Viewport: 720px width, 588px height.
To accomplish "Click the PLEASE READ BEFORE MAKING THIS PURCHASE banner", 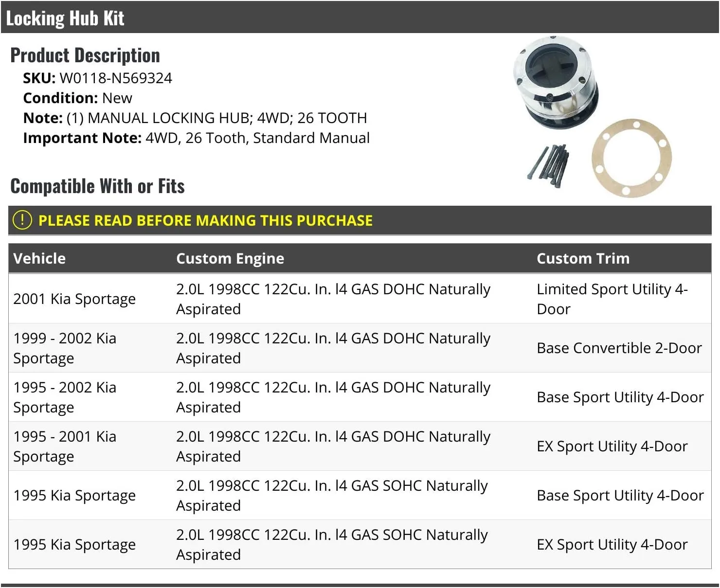I will coord(360,220).
